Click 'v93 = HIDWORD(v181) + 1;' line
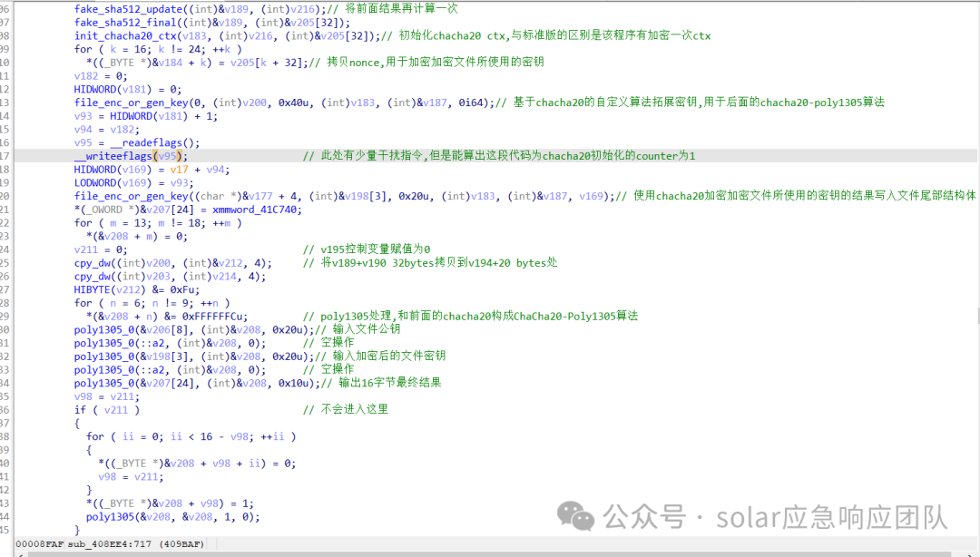The image size is (980, 557). coord(145,116)
